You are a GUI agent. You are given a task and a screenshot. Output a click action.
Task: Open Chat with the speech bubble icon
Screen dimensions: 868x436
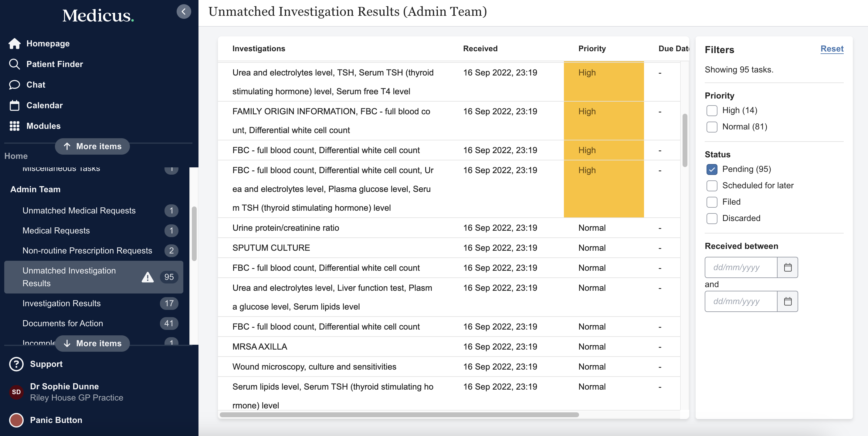click(x=15, y=85)
